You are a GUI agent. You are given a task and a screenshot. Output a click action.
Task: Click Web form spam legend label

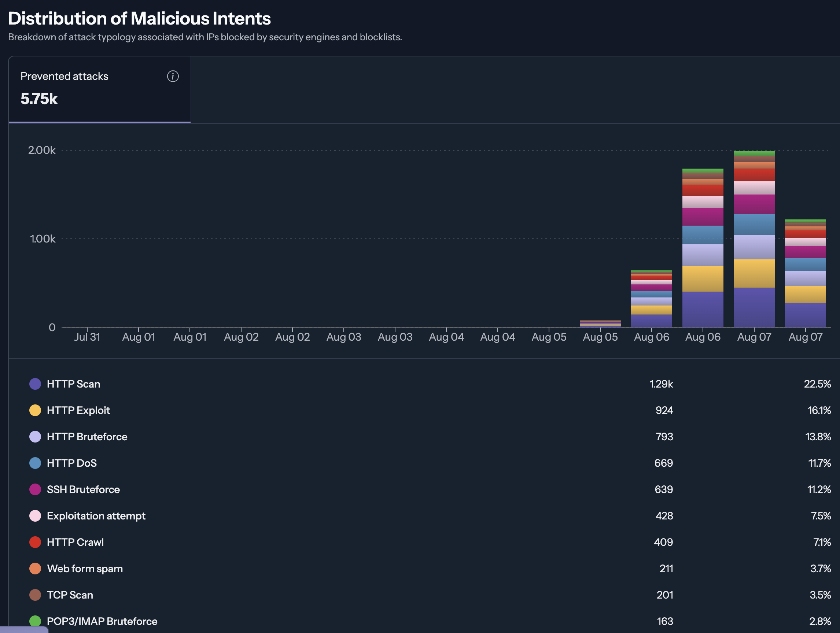(85, 569)
